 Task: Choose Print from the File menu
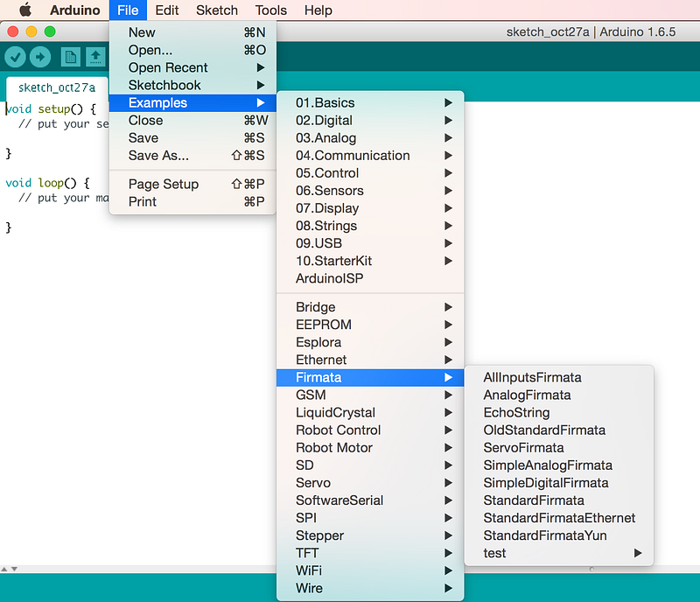[x=192, y=202]
